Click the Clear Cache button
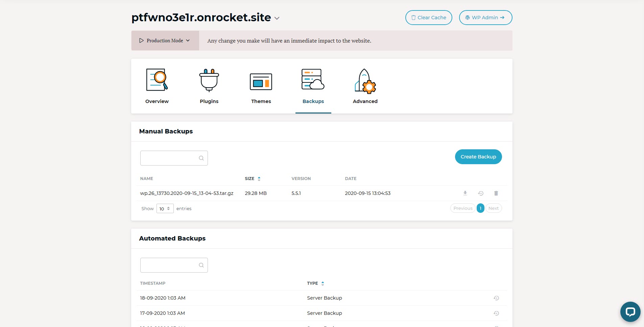Image resolution: width=644 pixels, height=327 pixels. 429,18
